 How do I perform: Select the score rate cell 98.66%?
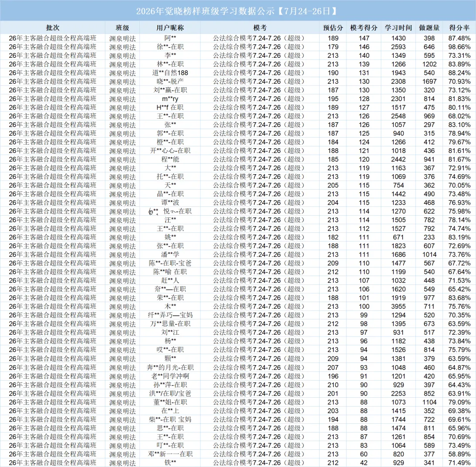click(459, 47)
